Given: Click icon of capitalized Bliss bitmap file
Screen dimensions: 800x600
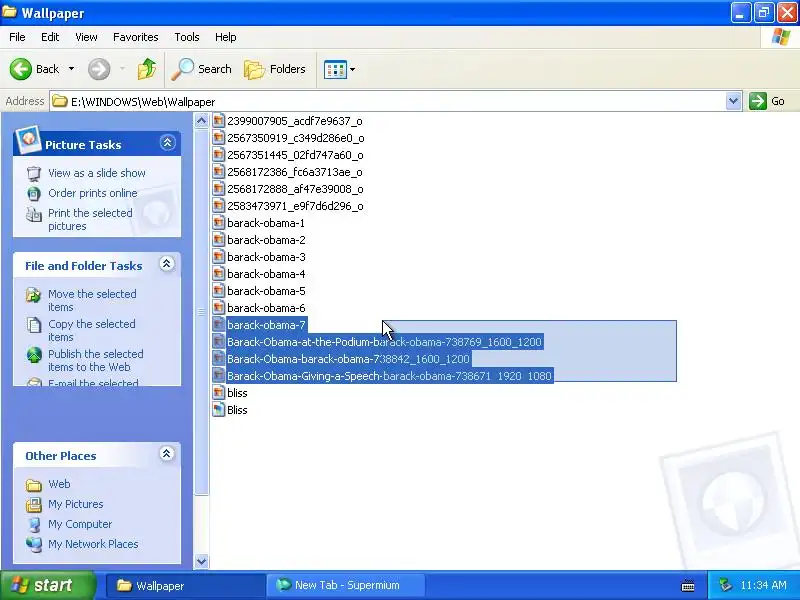Looking at the screenshot, I should tap(218, 410).
